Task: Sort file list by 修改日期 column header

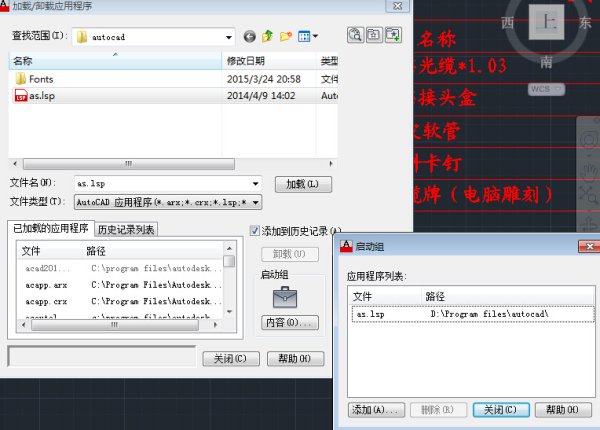Action: (269, 60)
